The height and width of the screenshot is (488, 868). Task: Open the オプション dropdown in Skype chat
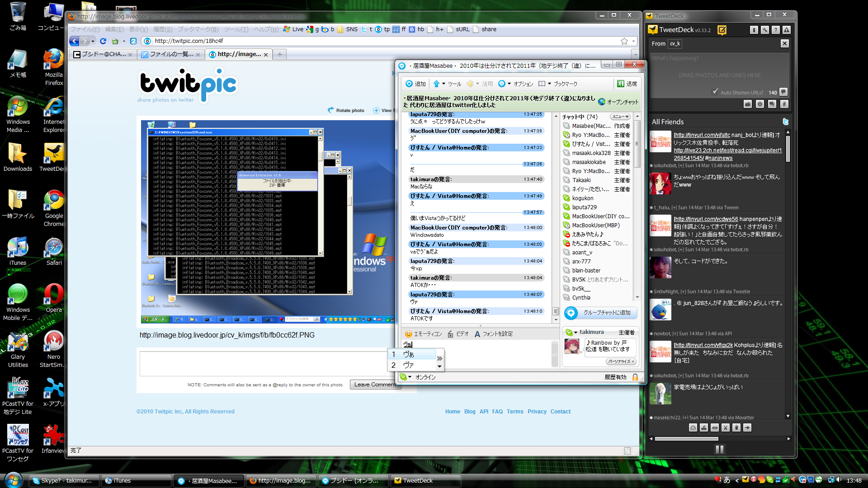[x=515, y=84]
